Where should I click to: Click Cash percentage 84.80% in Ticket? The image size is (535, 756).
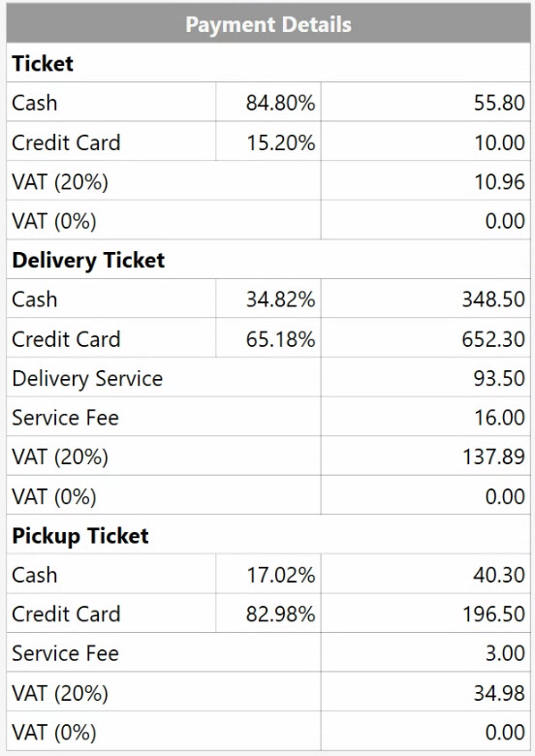tap(280, 103)
